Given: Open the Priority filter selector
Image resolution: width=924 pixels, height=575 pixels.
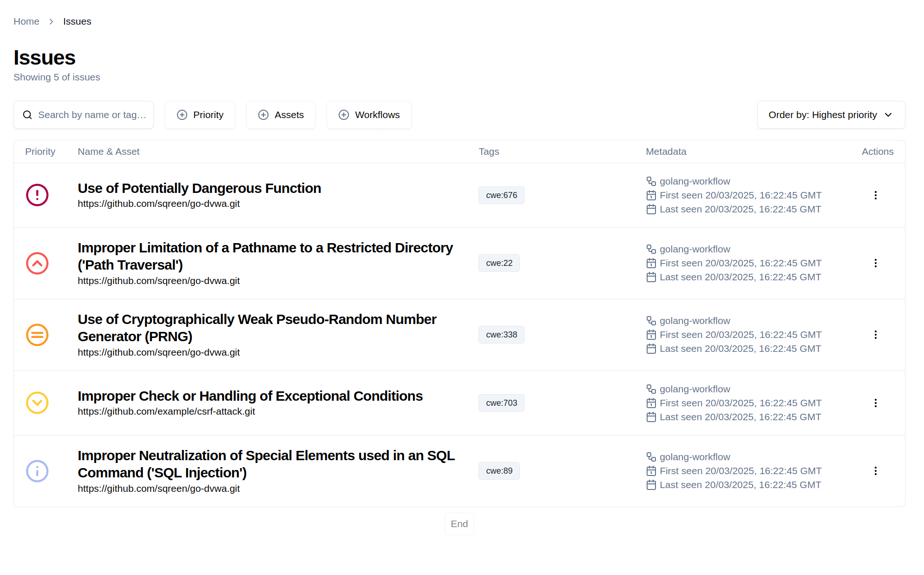Looking at the screenshot, I should (200, 115).
